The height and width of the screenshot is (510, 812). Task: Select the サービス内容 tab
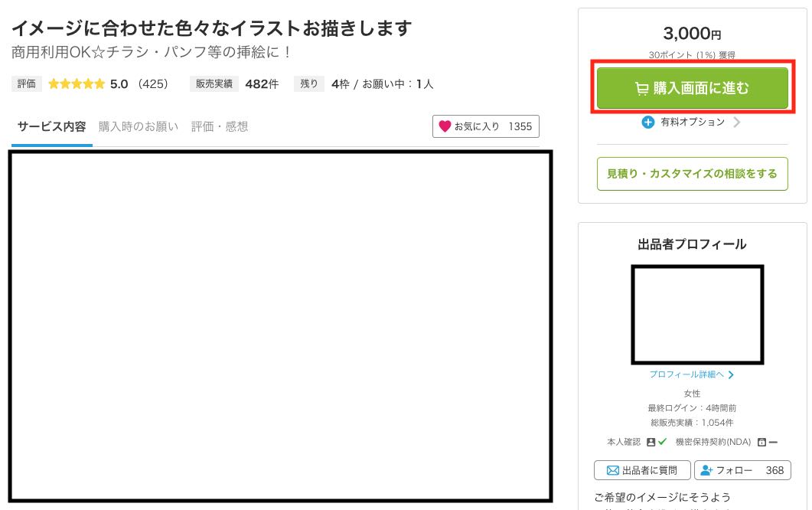[51, 126]
